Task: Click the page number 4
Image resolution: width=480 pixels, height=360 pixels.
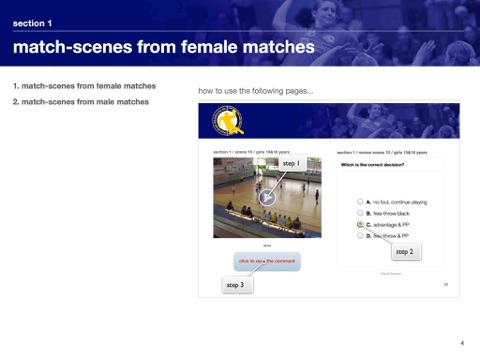Action: point(462,343)
